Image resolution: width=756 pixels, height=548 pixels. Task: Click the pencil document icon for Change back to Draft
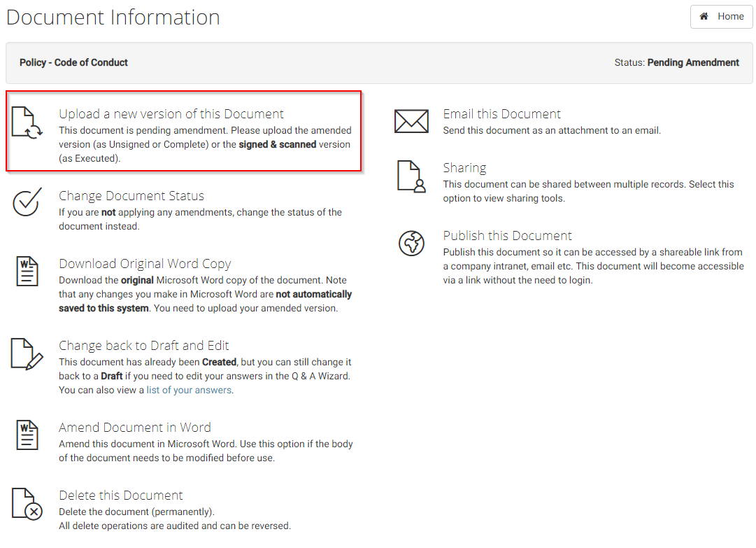27,353
